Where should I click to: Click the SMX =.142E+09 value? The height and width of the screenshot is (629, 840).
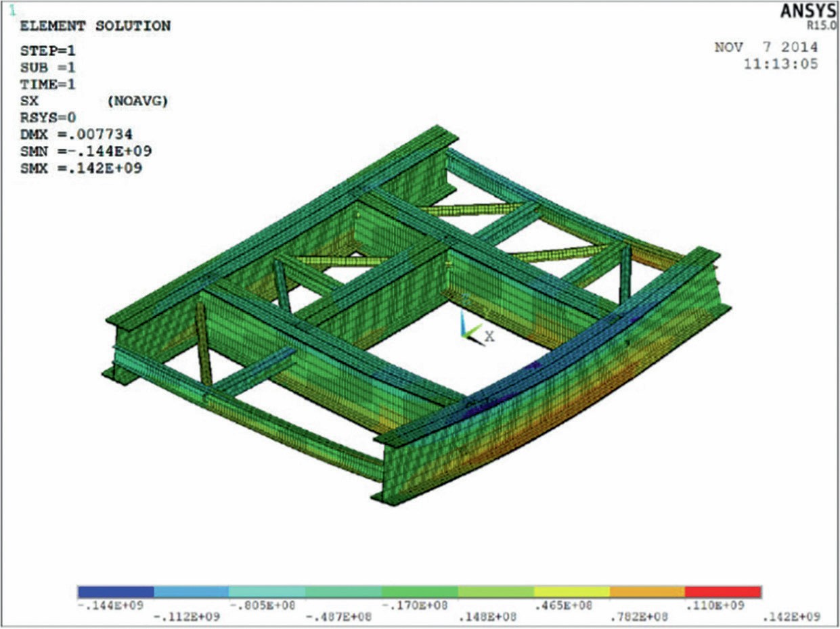click(x=81, y=168)
